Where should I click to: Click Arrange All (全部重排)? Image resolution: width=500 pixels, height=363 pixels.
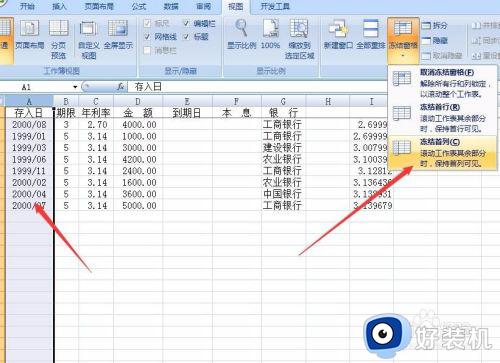(371, 34)
